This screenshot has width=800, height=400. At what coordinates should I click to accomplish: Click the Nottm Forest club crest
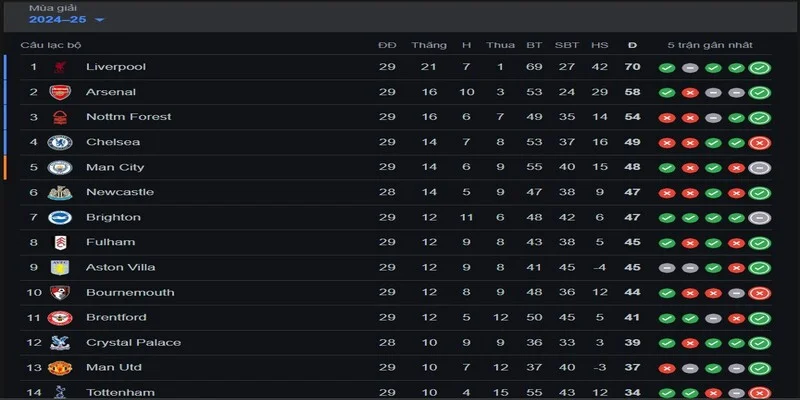pos(60,117)
